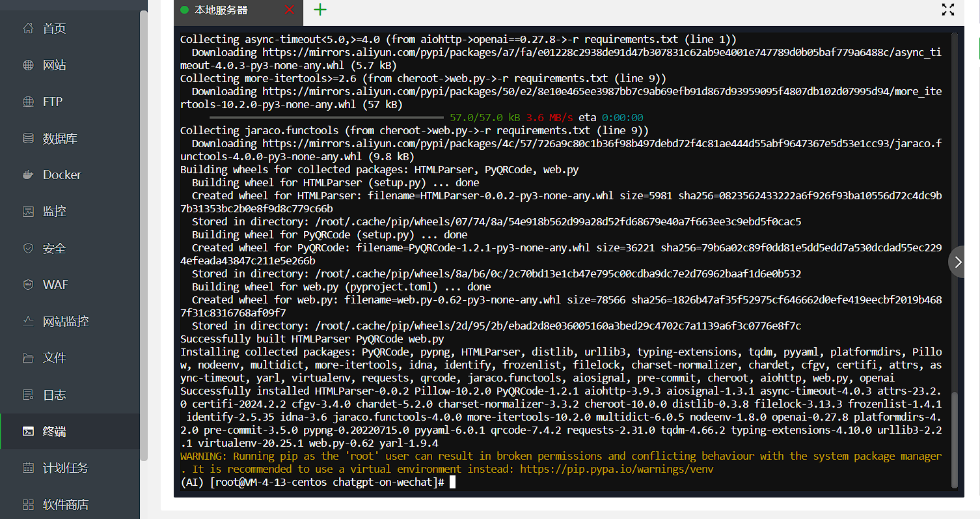
Task: Click the 日志 log icon
Action: tap(28, 395)
